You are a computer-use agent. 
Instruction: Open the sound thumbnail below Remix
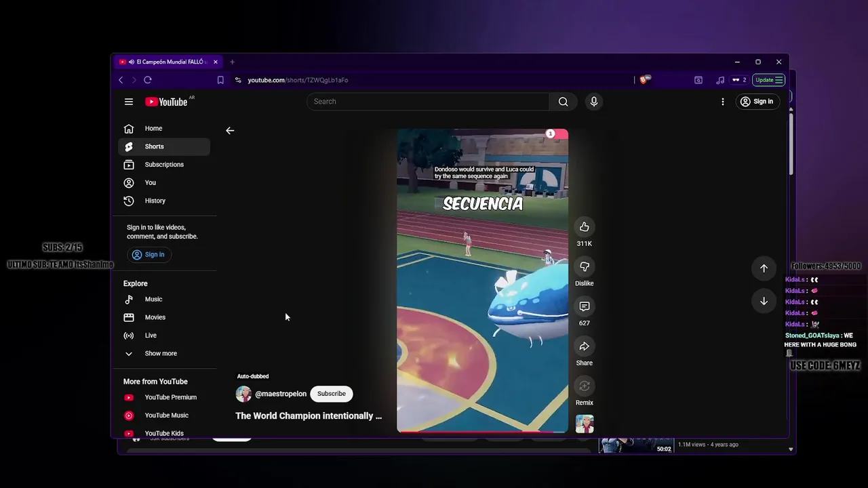pos(585,424)
